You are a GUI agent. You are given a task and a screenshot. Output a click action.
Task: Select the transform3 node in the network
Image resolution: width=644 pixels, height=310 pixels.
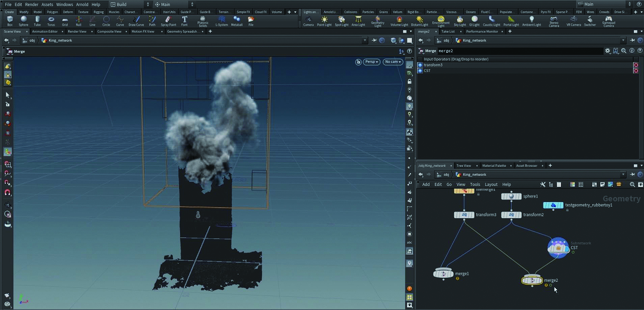pos(464,215)
